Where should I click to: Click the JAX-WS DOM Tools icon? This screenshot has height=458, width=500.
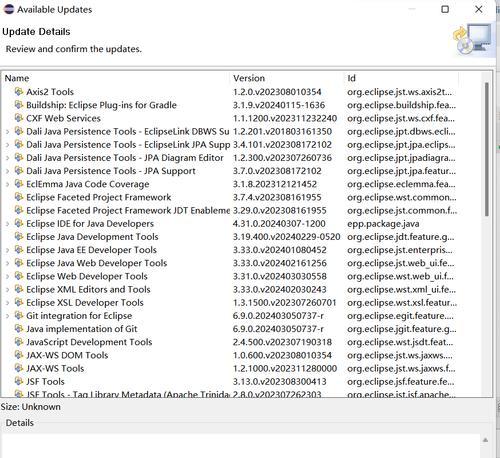[19, 355]
